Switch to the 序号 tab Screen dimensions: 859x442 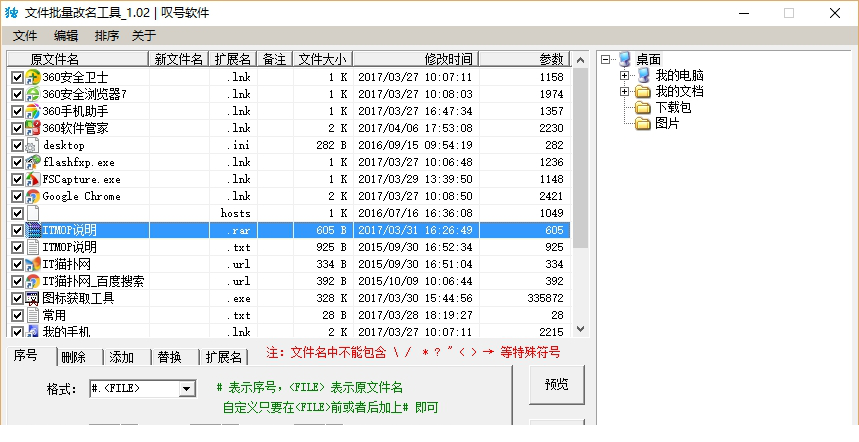(x=32, y=355)
